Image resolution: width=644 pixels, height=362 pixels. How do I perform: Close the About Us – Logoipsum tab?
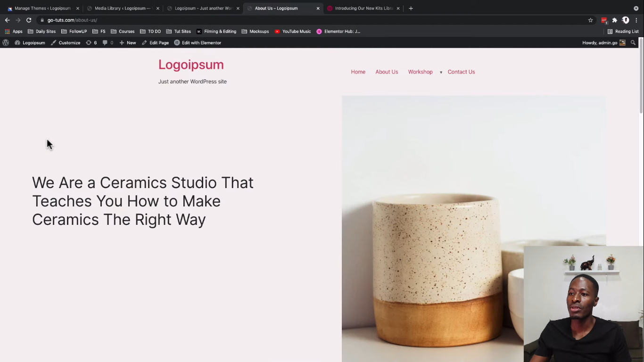(x=318, y=8)
